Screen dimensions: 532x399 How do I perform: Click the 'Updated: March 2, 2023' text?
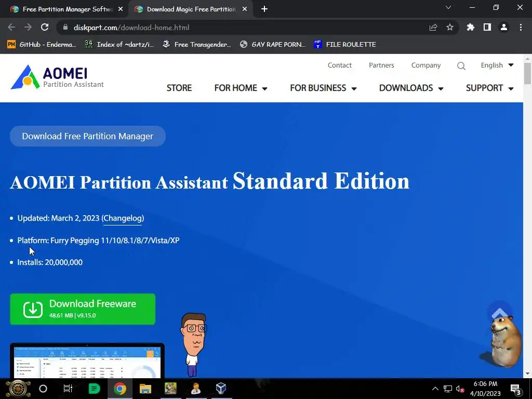[58, 218]
